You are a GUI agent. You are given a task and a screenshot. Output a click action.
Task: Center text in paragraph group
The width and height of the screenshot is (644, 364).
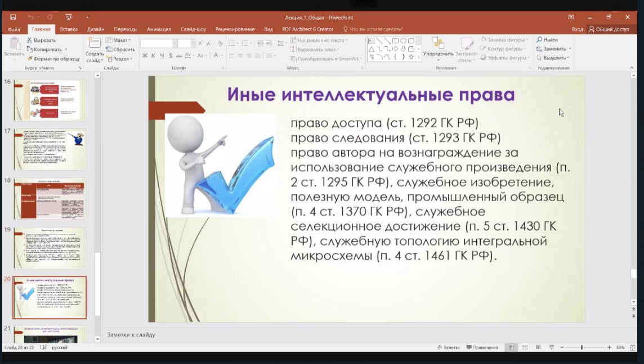(240, 56)
